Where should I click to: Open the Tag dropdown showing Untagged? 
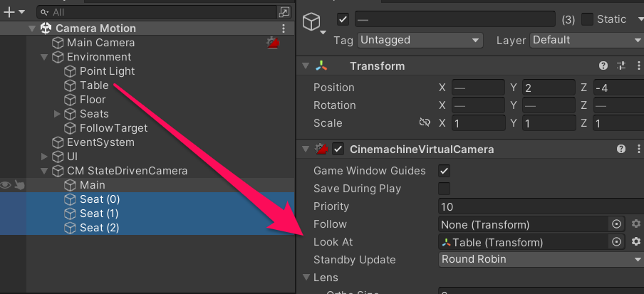click(420, 40)
